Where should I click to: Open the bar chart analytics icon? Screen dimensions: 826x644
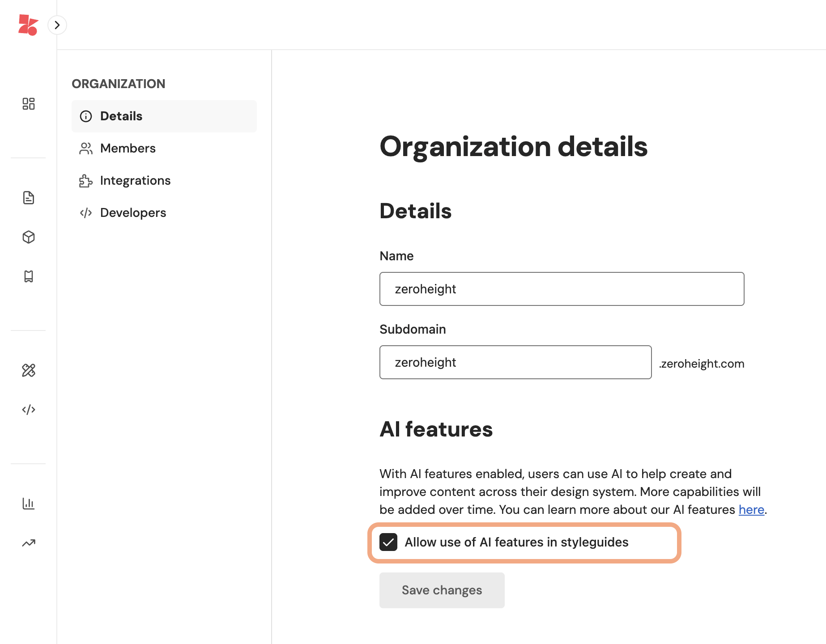tap(29, 504)
